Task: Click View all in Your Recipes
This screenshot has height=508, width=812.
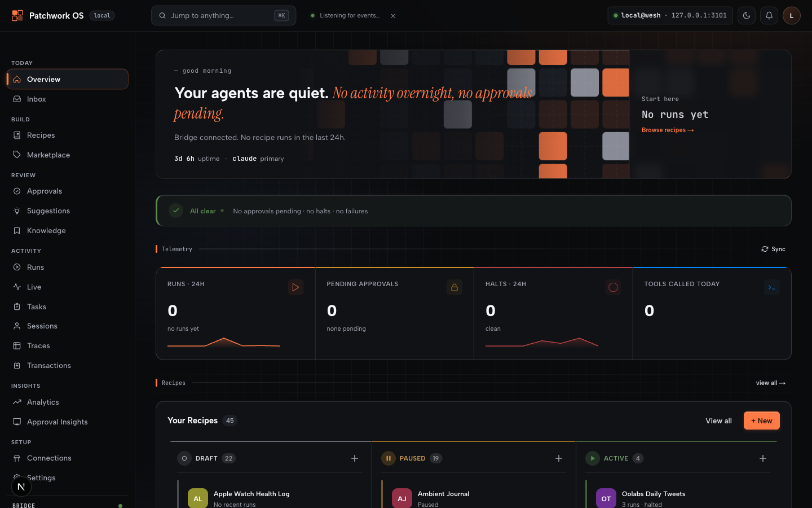Action: [718, 421]
